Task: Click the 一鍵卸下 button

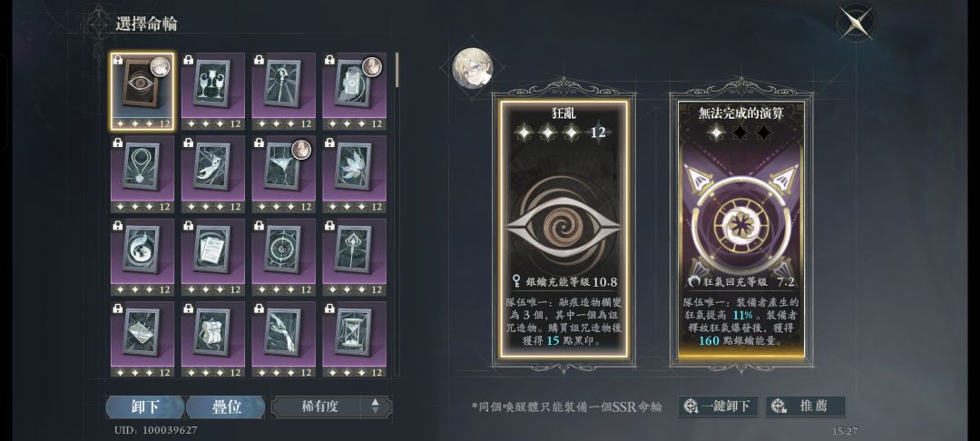Action: (718, 406)
